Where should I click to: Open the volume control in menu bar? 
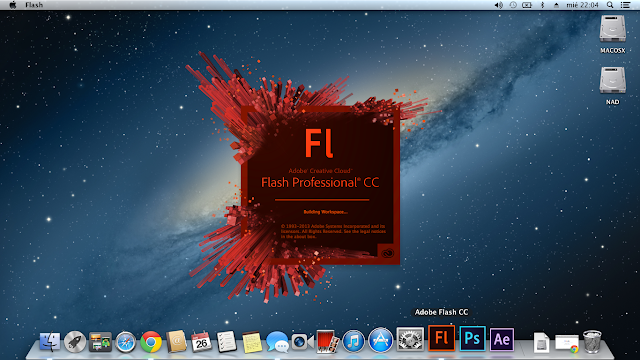coord(498,5)
